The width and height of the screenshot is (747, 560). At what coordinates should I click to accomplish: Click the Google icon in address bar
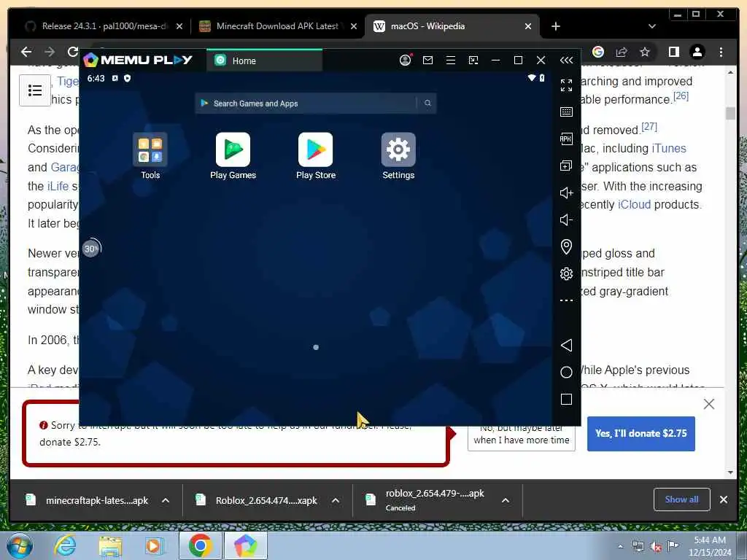click(598, 52)
